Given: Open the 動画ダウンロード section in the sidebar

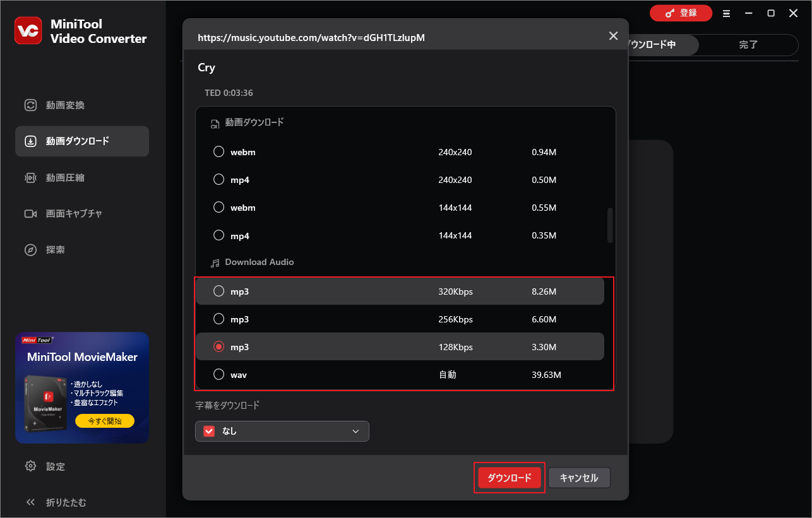Looking at the screenshot, I should click(x=82, y=141).
